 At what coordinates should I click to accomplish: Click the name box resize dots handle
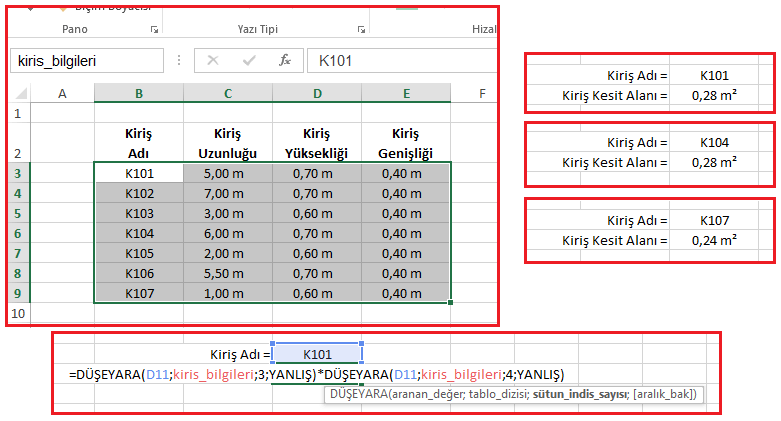[x=178, y=60]
